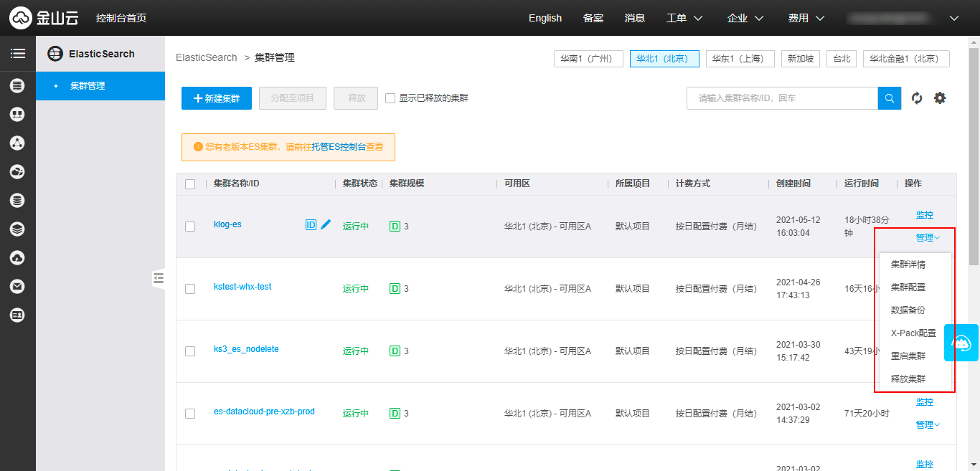Open the ks3_es_nodelete cluster link
This screenshot has height=471, width=980.
tap(246, 349)
